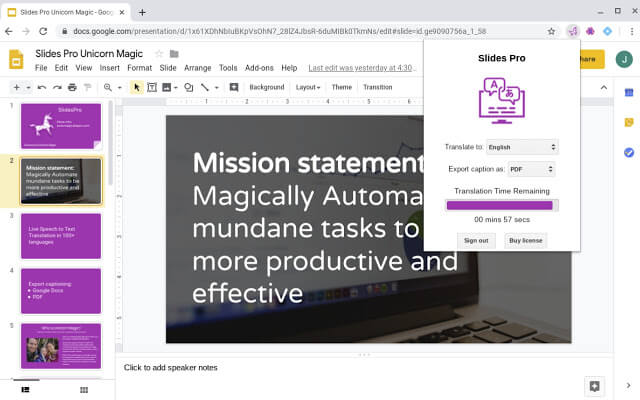Viewport: 640px width, 400px height.
Task: Star the Slides Pro Unicorn Magic presentation
Action: (159, 53)
